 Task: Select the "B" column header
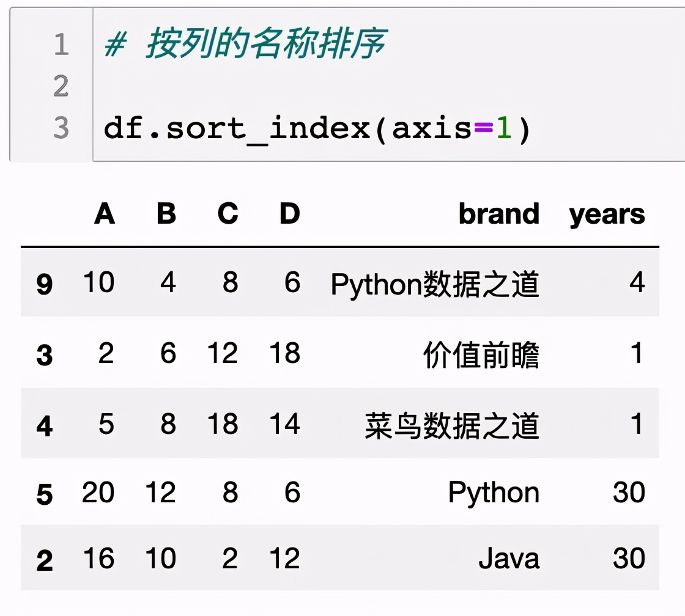pyautogui.click(x=167, y=213)
